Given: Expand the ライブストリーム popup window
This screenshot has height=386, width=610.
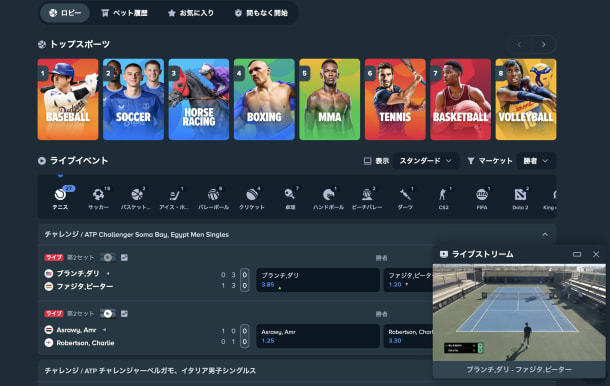Looking at the screenshot, I should click(577, 254).
